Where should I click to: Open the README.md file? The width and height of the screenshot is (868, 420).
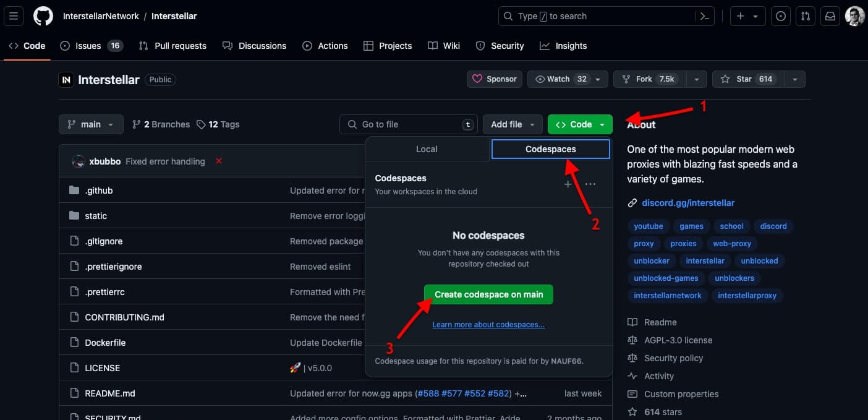110,393
